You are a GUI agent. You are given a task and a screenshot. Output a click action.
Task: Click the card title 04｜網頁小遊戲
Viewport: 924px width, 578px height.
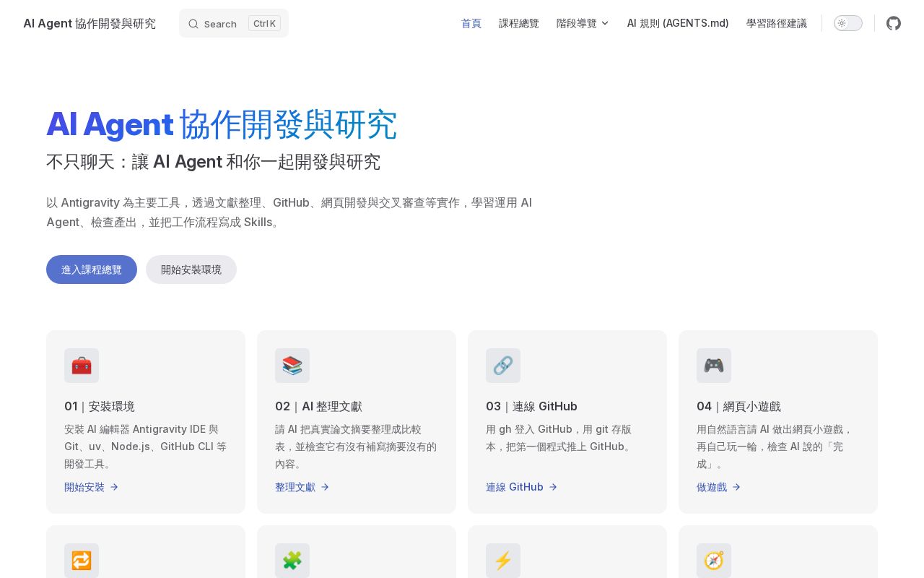(738, 406)
